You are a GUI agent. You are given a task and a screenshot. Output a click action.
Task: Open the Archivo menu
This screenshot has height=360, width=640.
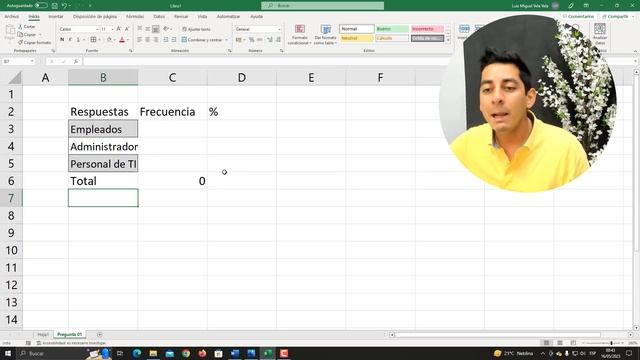(11, 16)
